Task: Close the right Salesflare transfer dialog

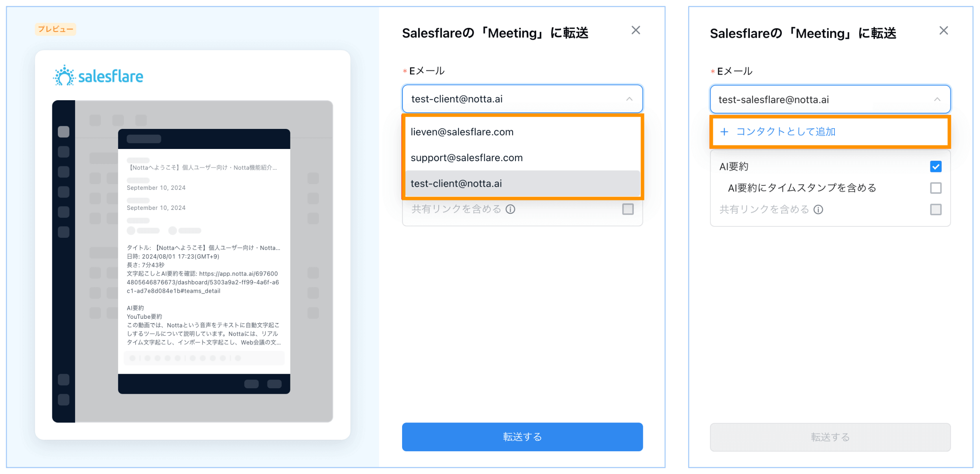Action: point(943,31)
